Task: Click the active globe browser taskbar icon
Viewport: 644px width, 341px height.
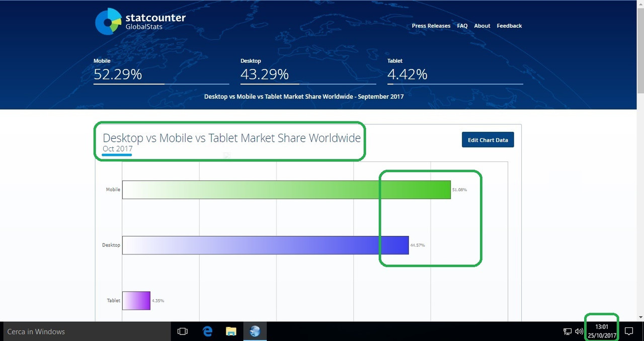Action: click(255, 331)
